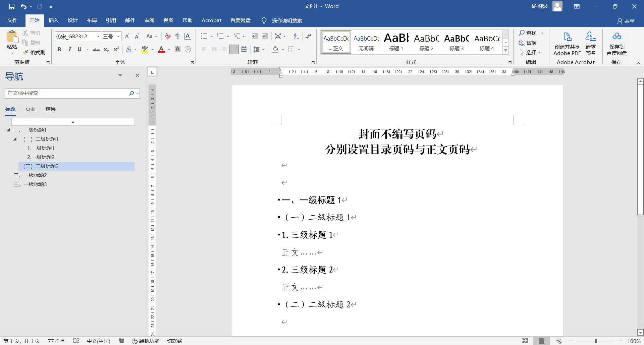Open the font name dropdown
The width and height of the screenshot is (644, 345).
[98, 36]
